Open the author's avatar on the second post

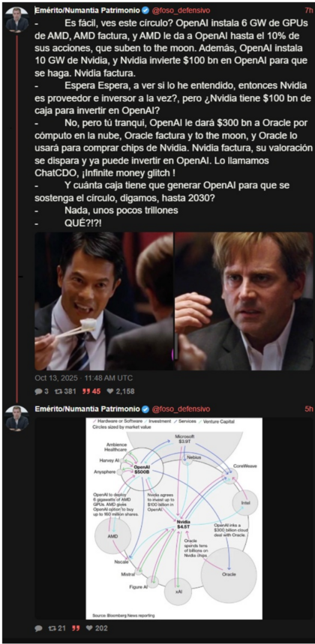tap(17, 418)
